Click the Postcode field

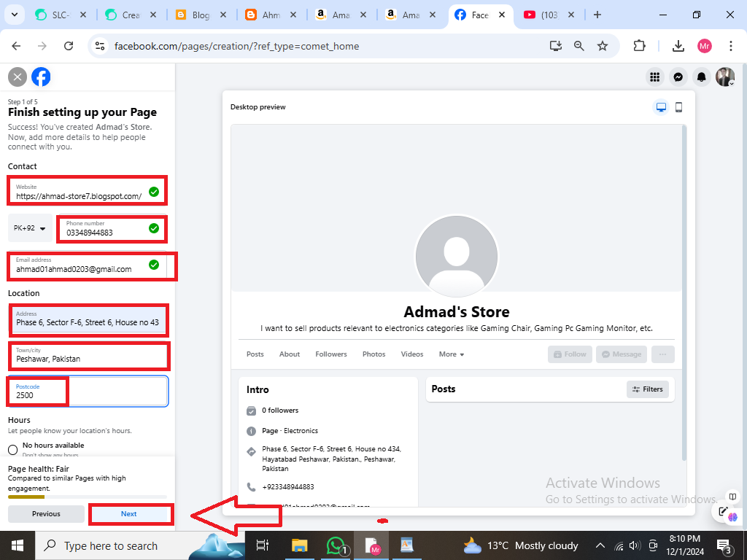tap(88, 391)
